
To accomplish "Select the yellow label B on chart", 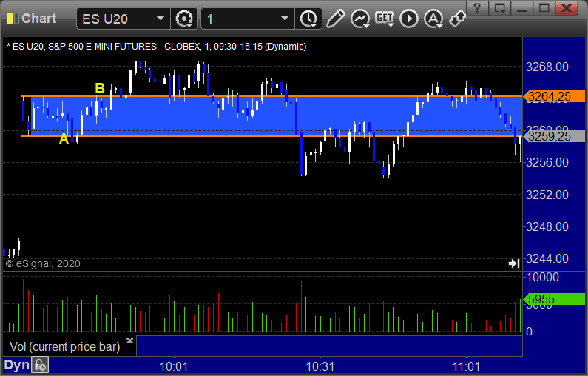I will pos(100,88).
